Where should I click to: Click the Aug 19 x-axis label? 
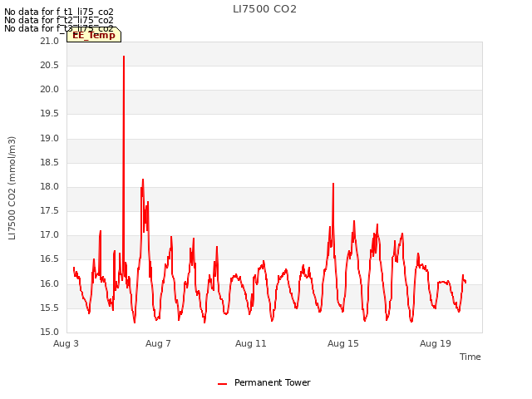click(x=436, y=343)
